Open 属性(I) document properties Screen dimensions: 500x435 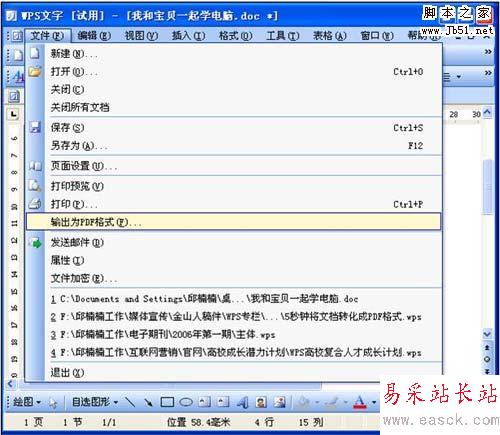coord(233,260)
